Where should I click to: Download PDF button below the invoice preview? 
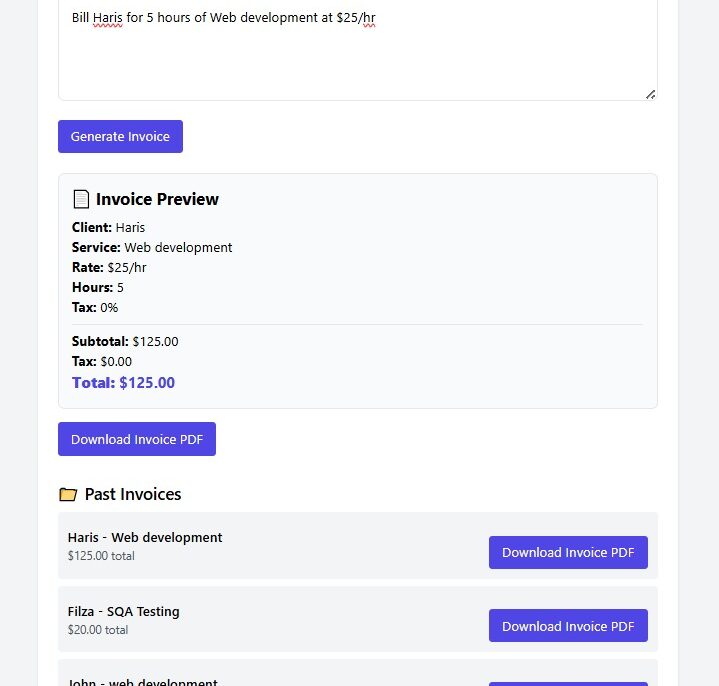[x=137, y=439]
